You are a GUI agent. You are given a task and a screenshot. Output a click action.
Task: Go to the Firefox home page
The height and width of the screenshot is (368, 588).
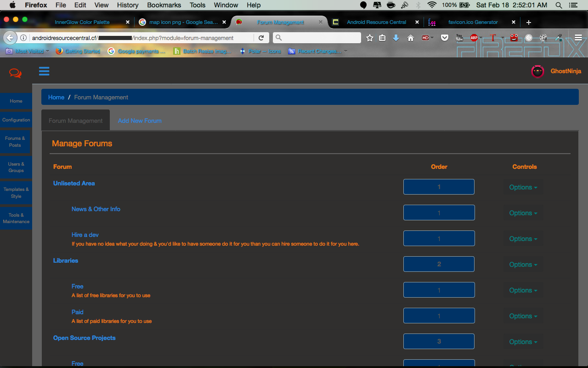[411, 38]
